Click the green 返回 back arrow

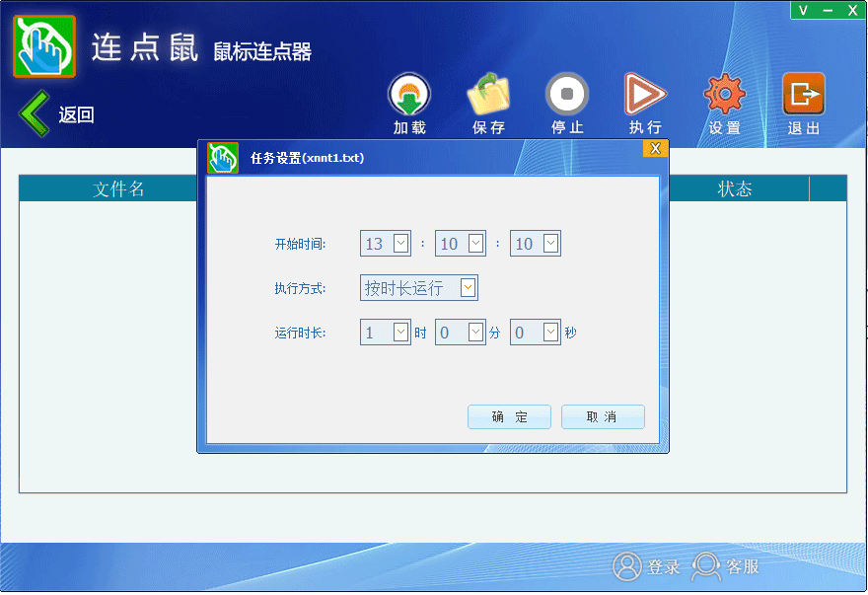tap(35, 113)
